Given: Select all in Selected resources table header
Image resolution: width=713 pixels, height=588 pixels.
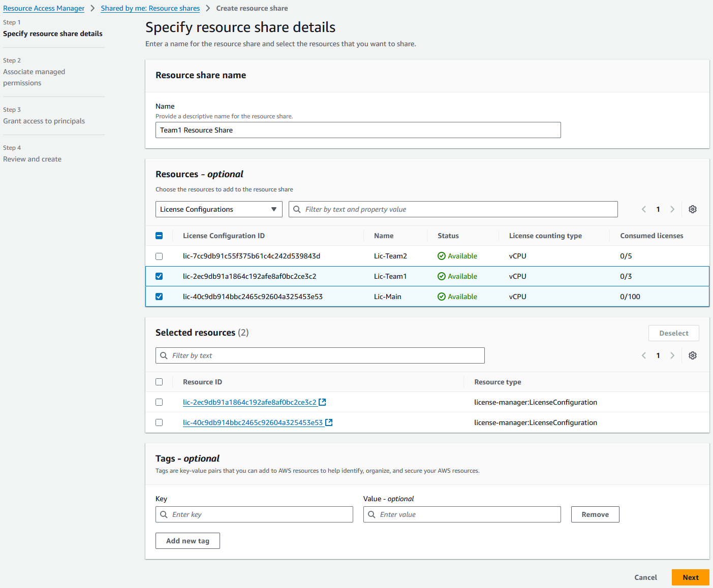Looking at the screenshot, I should (159, 382).
